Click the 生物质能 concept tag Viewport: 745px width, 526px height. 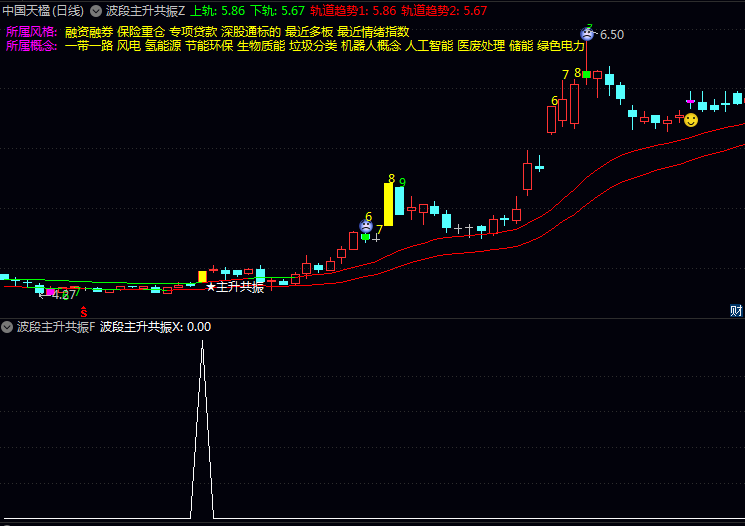click(261, 46)
